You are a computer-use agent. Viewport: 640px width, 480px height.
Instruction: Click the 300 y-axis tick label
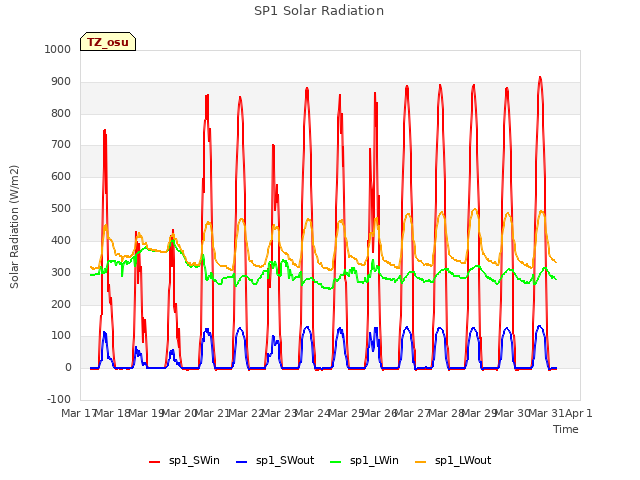[61, 272]
